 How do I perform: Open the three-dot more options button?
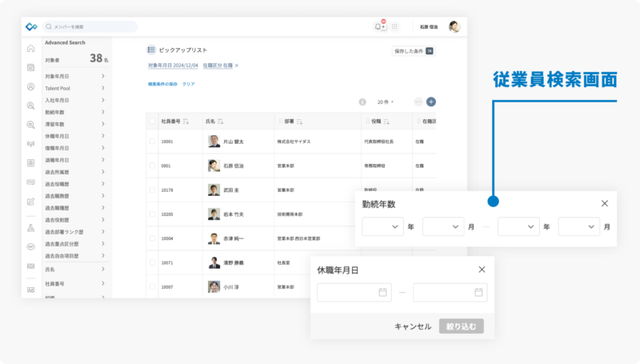[418, 102]
